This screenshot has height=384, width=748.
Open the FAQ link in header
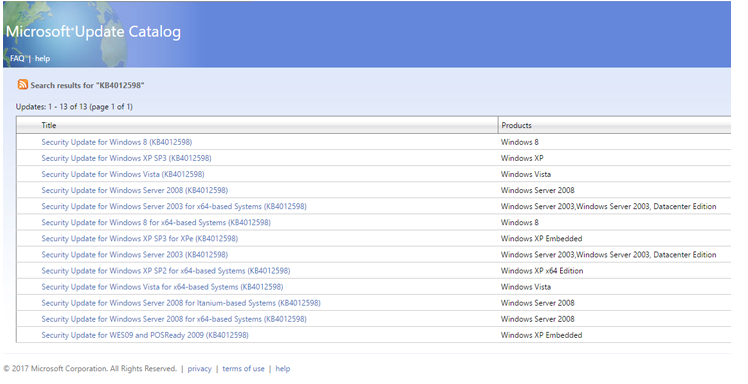17,58
